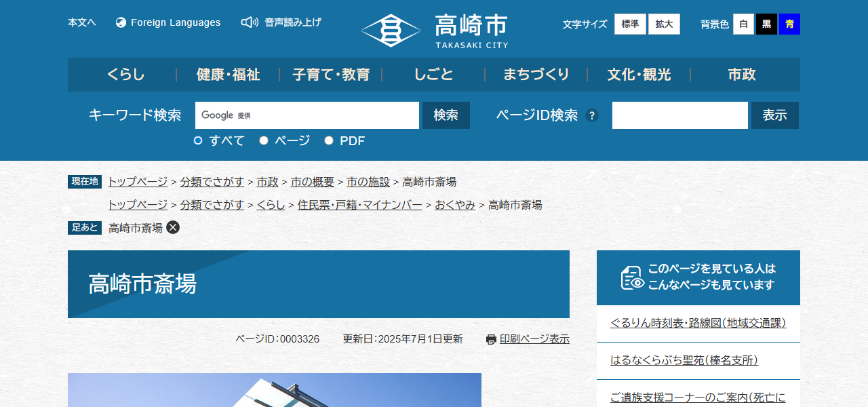This screenshot has width=868, height=407.
Task: Open ぐるりん時刻表・路線図 sidebar link
Action: (x=698, y=323)
